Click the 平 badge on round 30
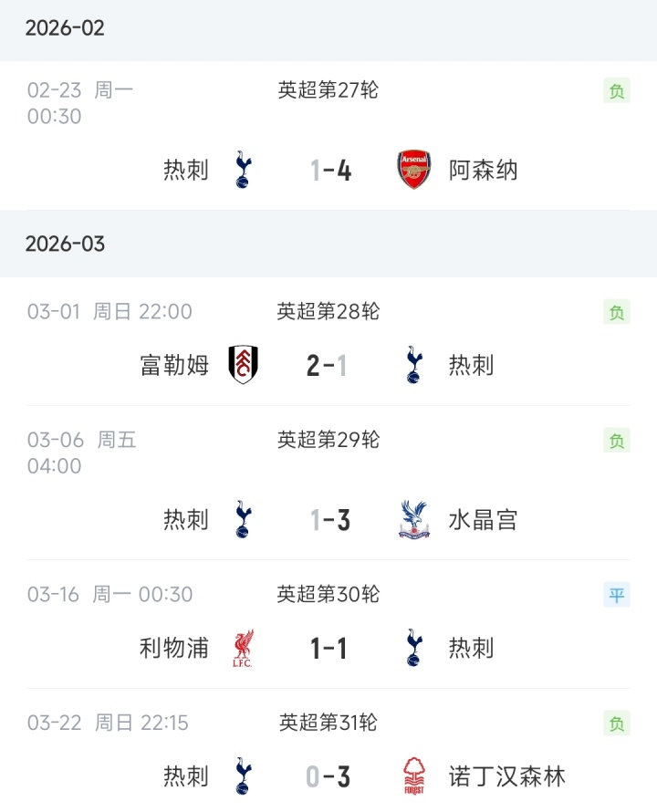 [x=617, y=596]
